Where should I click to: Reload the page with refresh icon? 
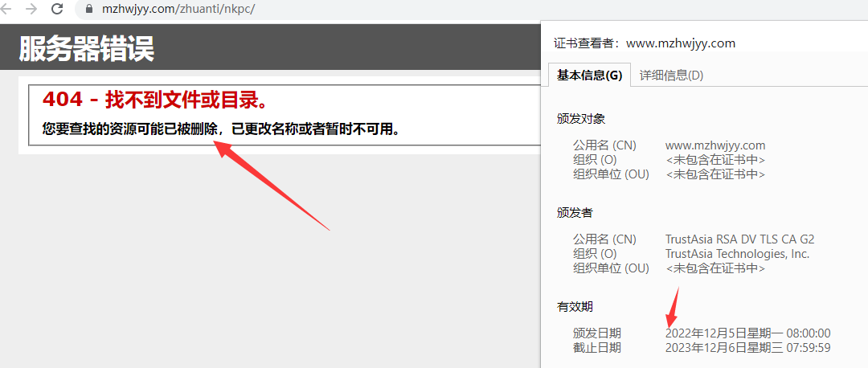coord(57,9)
